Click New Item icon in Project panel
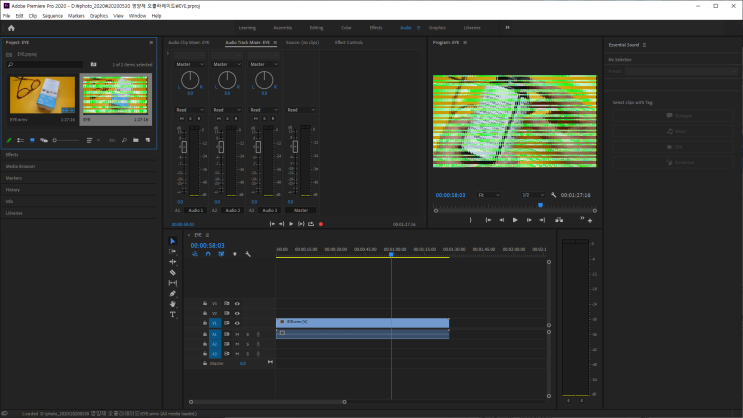The width and height of the screenshot is (743, 418). [148, 140]
